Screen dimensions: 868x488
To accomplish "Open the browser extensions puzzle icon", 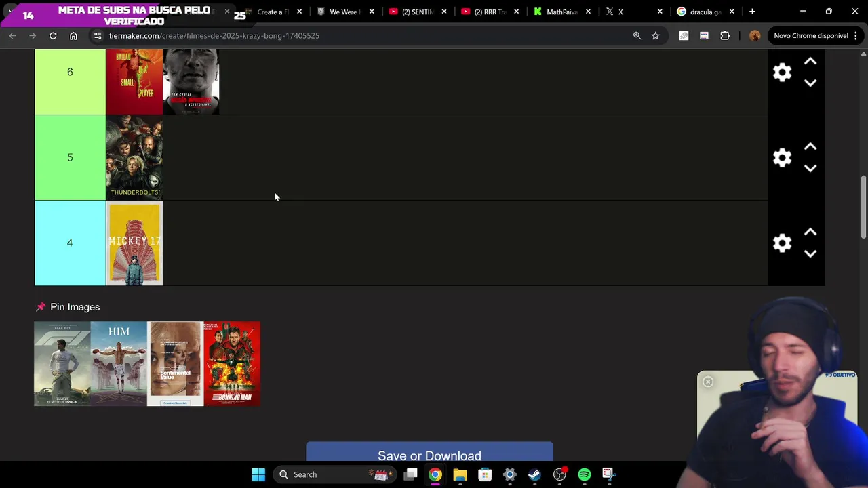I will tap(725, 35).
